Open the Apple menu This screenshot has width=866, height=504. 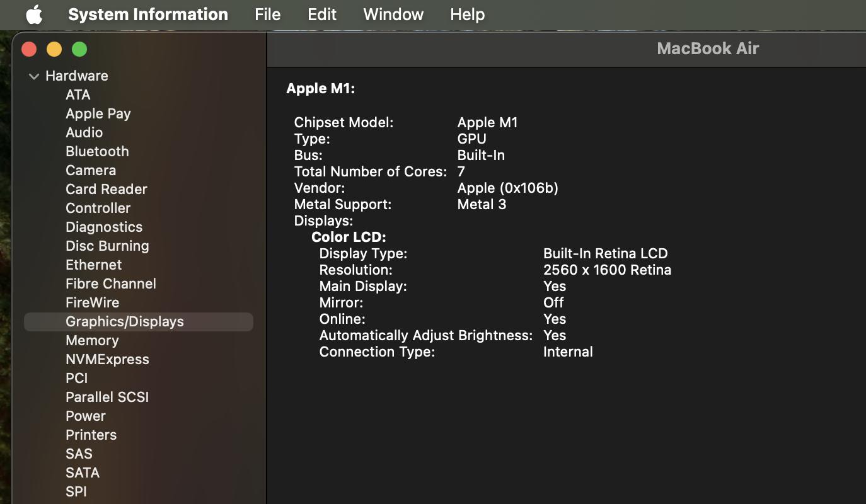[34, 14]
